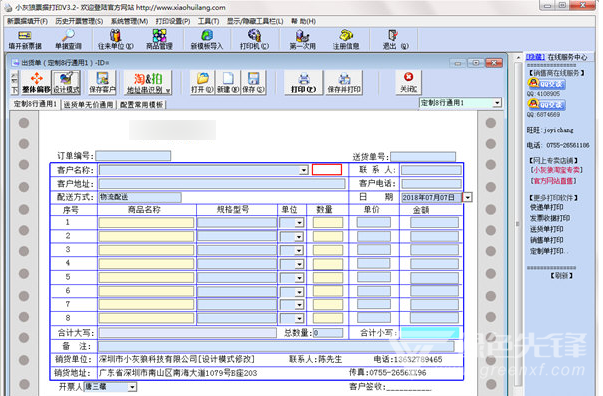
Task: Click the 隐藏 link in service panel
Action: tap(535, 57)
